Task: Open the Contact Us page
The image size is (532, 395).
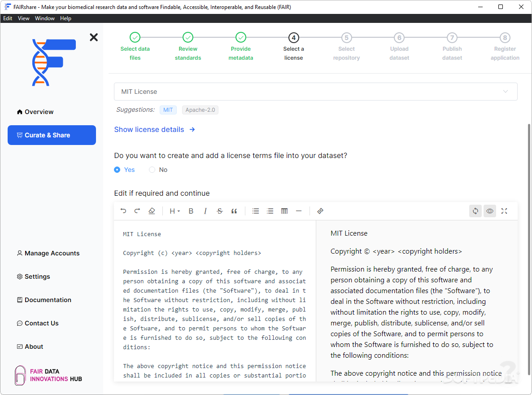Action: point(38,323)
